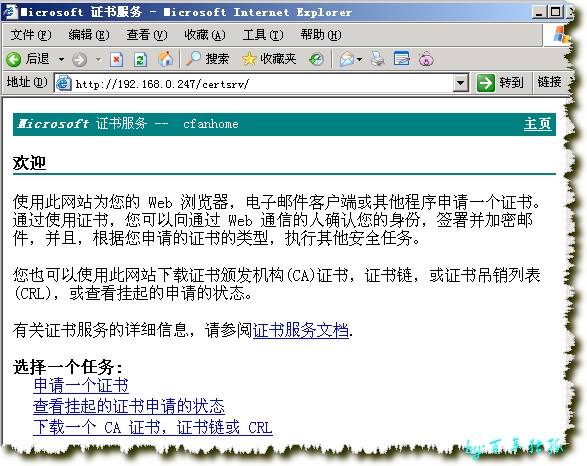Click the page icon in address bar
The width and height of the screenshot is (587, 466).
click(63, 83)
